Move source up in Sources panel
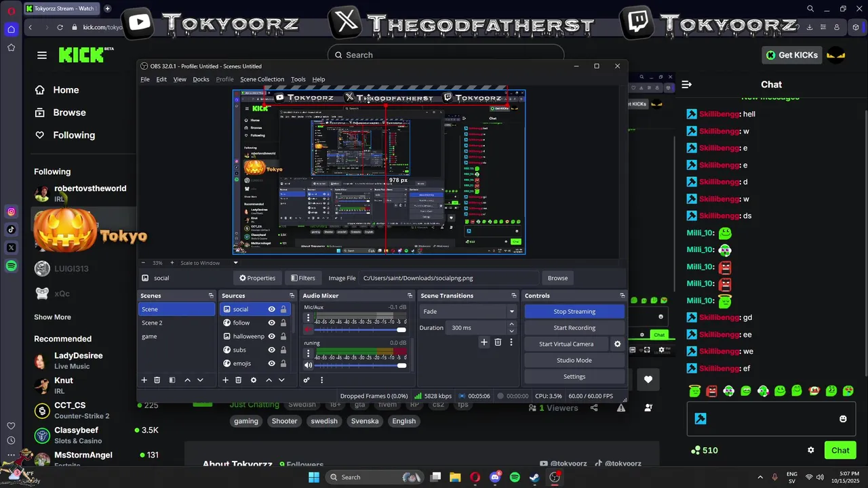Image resolution: width=868 pixels, height=488 pixels. click(x=269, y=380)
